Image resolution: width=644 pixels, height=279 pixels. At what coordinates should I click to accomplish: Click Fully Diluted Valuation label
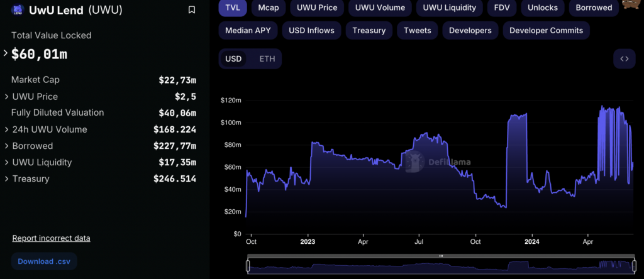(x=57, y=112)
